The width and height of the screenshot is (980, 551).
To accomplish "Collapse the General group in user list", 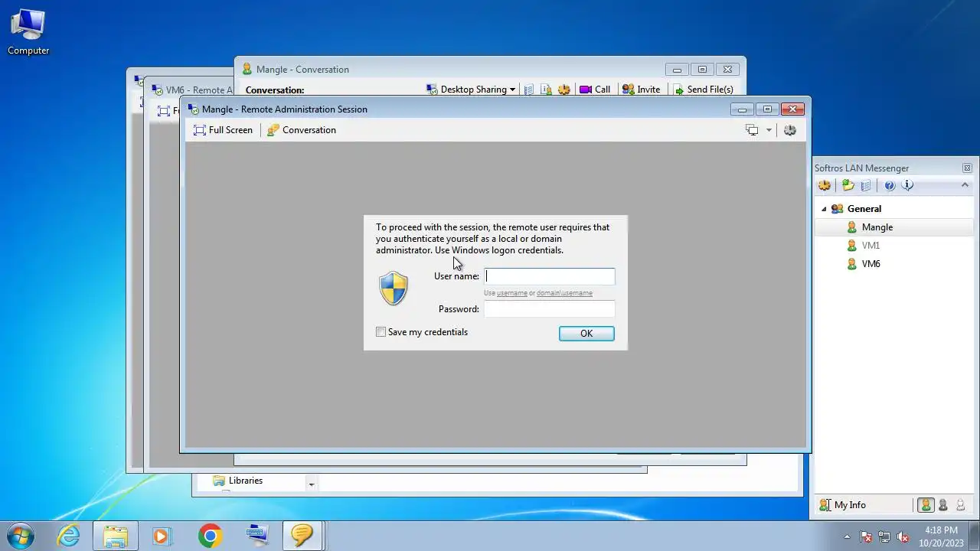I will (824, 209).
